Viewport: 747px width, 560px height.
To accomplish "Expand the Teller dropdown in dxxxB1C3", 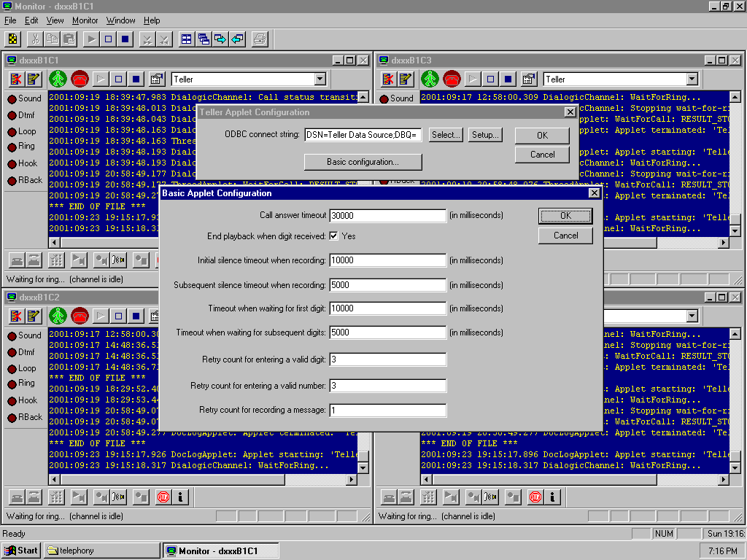I will (x=692, y=79).
